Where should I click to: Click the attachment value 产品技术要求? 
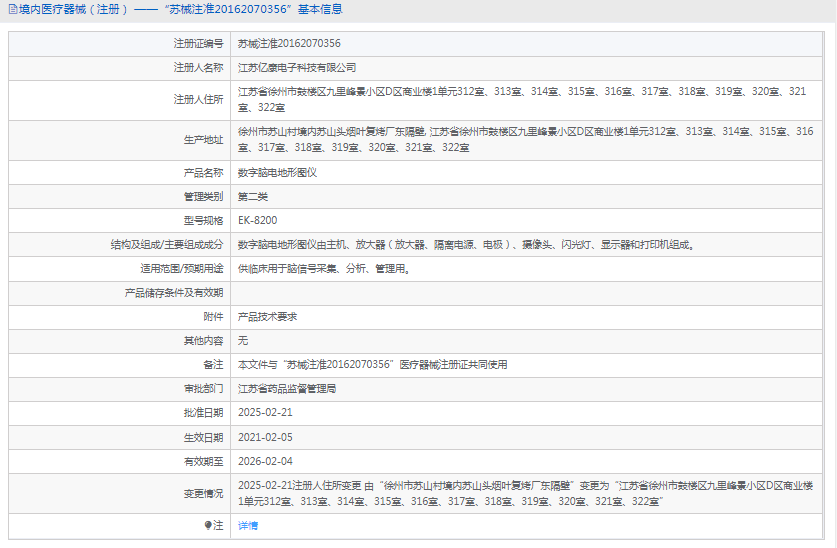click(267, 316)
